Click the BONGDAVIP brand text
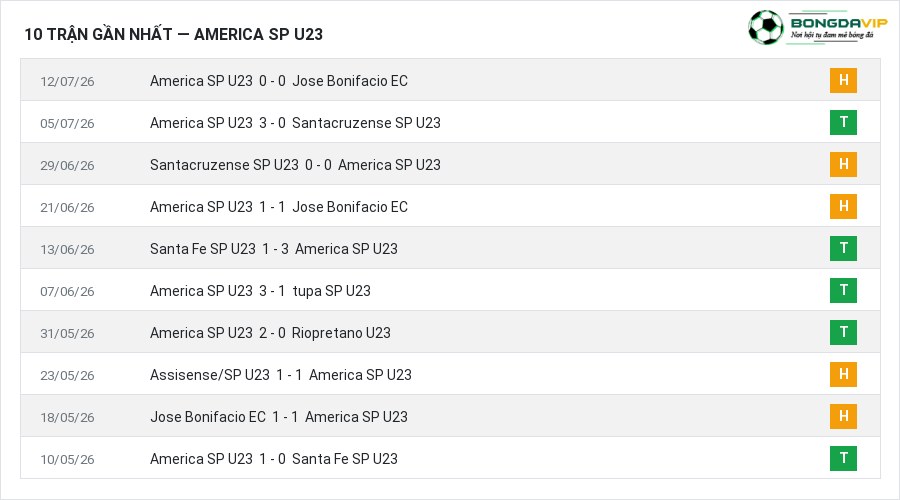900x500 pixels. pos(839,23)
